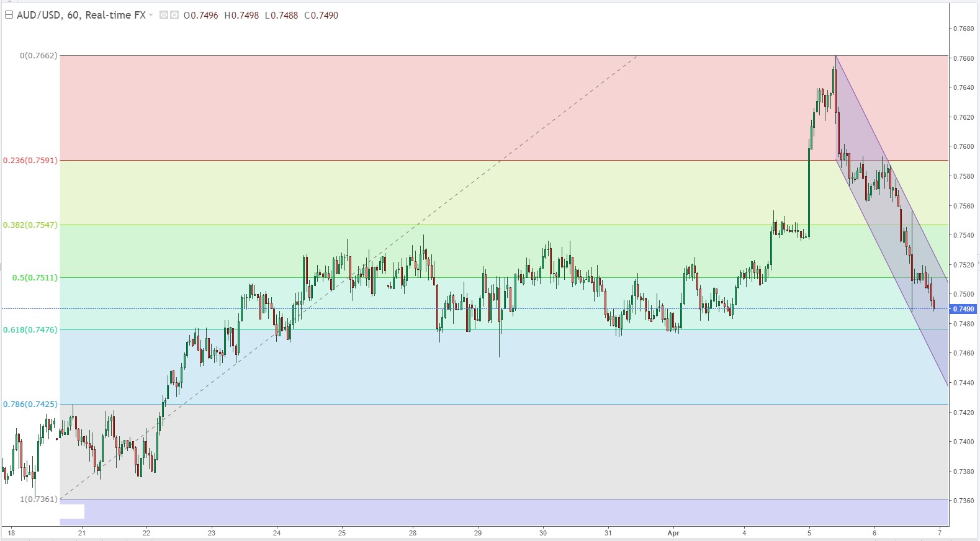Click the 0.5(0.7511) Fibonacci level label
The image size is (980, 541).
click(x=35, y=277)
